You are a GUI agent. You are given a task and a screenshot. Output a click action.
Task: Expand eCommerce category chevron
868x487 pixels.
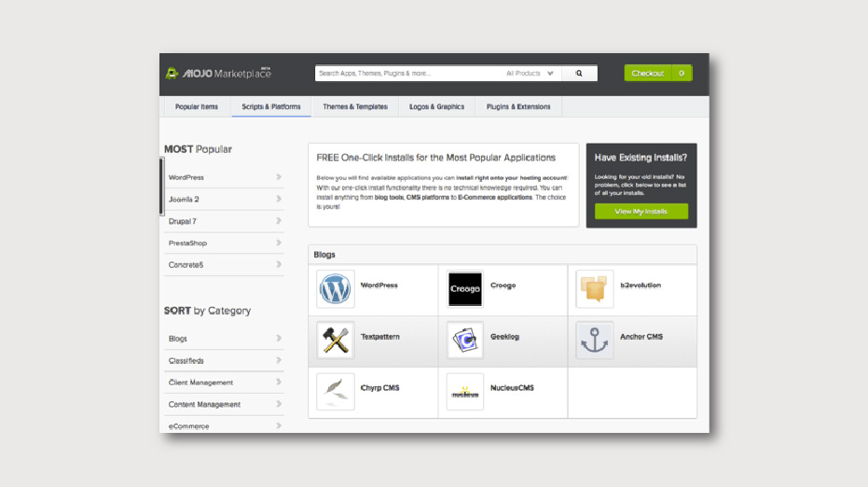coord(279,426)
